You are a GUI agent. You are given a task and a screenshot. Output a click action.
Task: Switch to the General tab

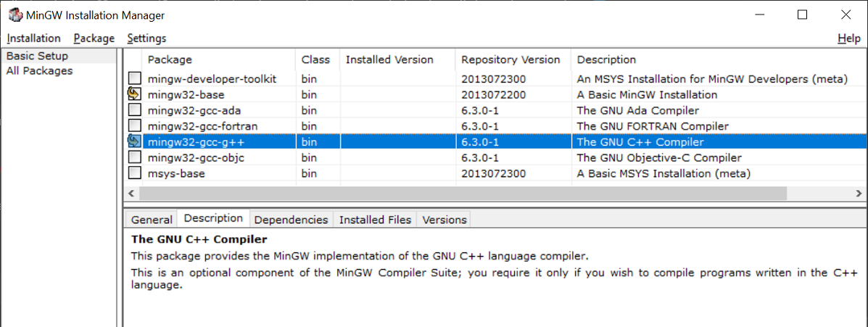152,220
